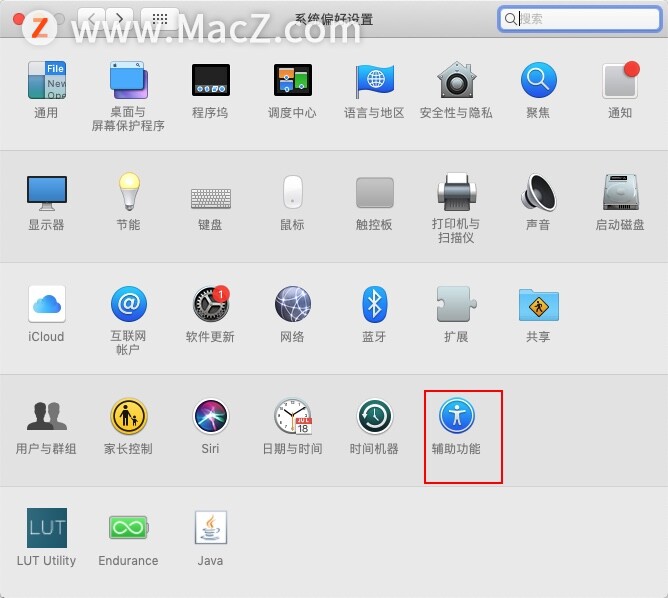Focus the 搜索 search field
The width and height of the screenshot is (668, 598).
coord(579,19)
